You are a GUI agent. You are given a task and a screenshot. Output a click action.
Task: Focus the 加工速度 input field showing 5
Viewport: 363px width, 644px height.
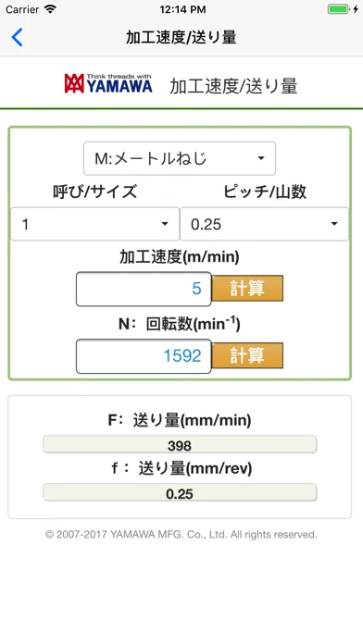click(144, 289)
